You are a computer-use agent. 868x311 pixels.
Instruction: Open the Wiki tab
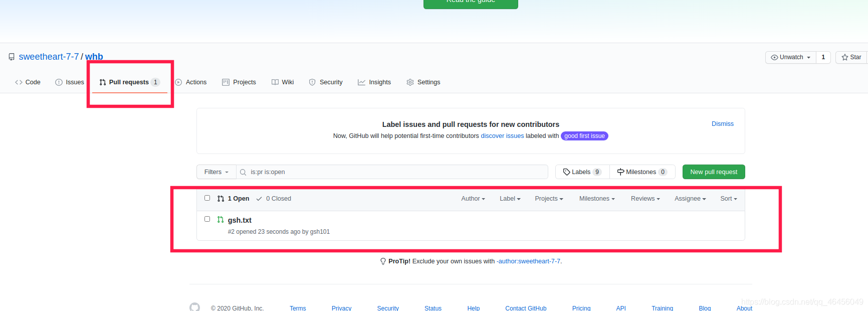[283, 82]
